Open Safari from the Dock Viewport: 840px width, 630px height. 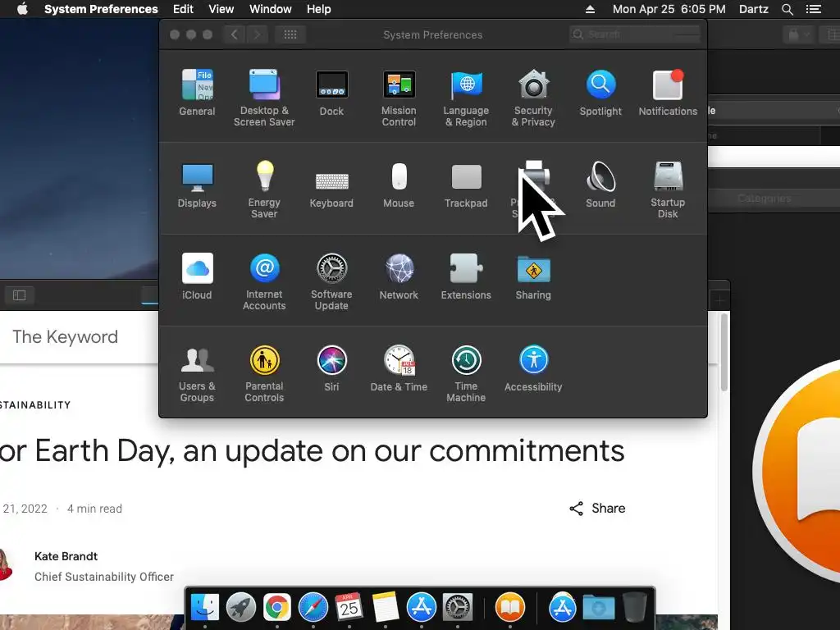pyautogui.click(x=313, y=608)
